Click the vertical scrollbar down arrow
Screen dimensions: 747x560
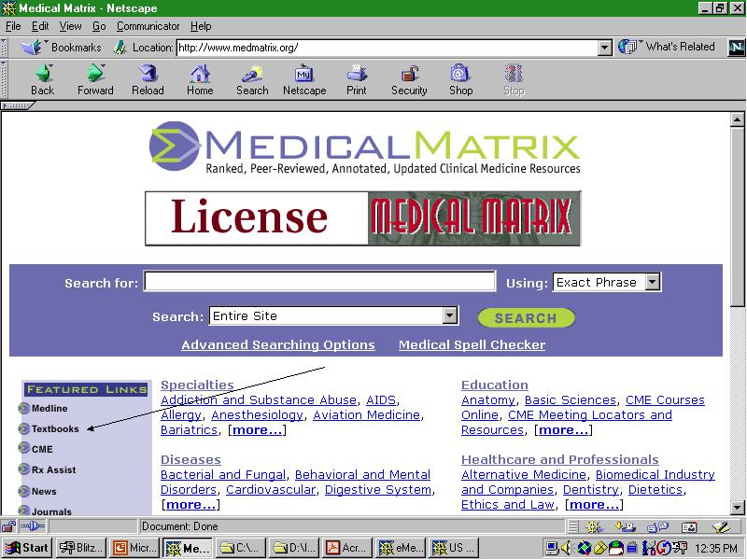tap(738, 507)
